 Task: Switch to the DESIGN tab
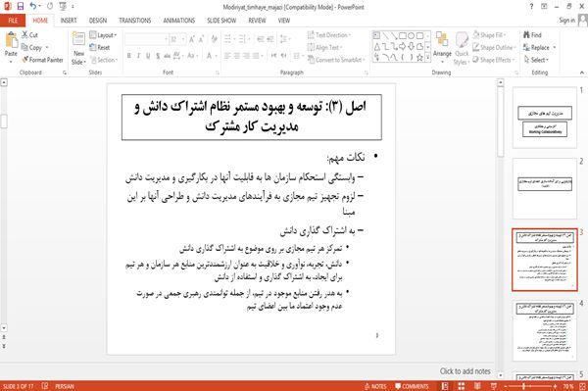click(98, 21)
